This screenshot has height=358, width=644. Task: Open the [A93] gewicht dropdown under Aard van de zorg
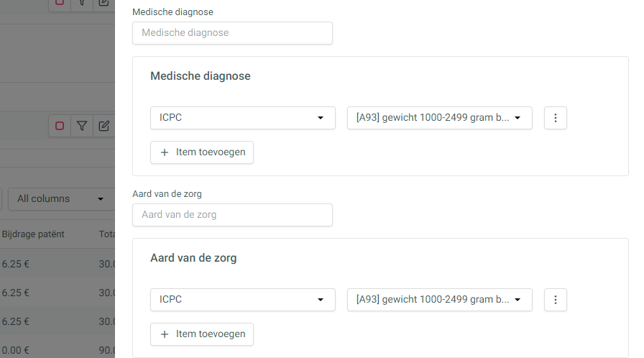pos(439,300)
